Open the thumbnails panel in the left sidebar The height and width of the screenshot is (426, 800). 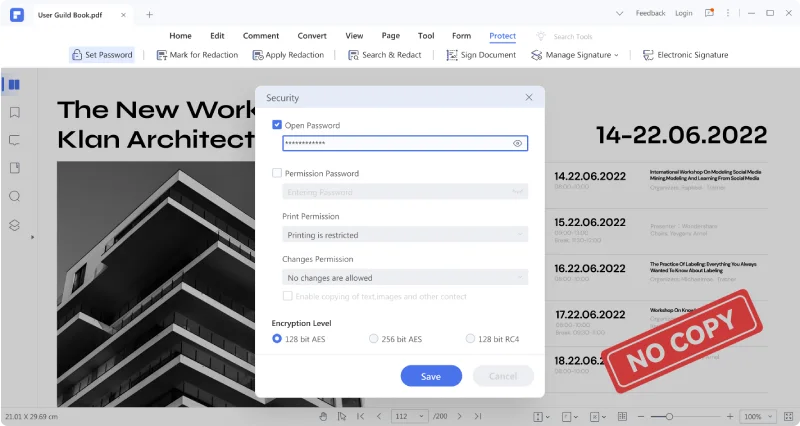[x=14, y=84]
